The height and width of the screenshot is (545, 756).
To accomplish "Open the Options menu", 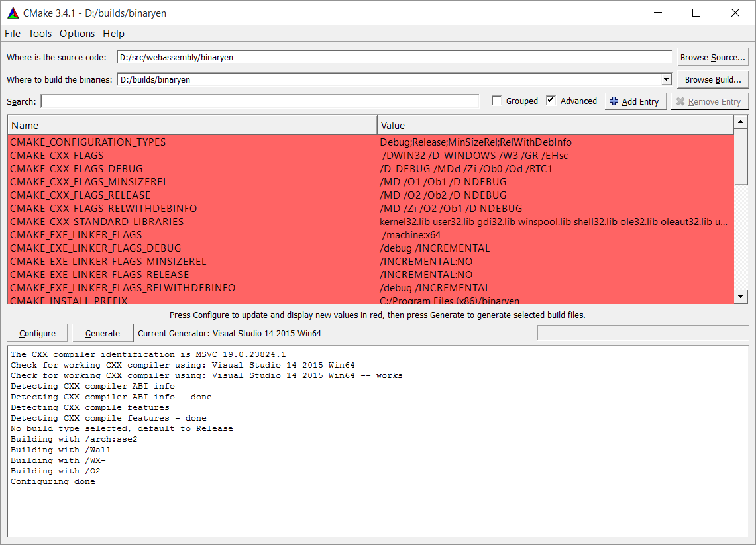I will [77, 34].
